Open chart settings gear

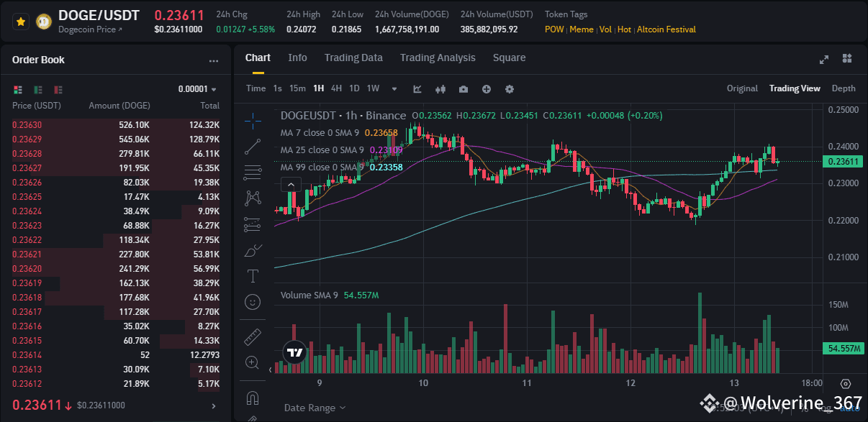(x=510, y=89)
